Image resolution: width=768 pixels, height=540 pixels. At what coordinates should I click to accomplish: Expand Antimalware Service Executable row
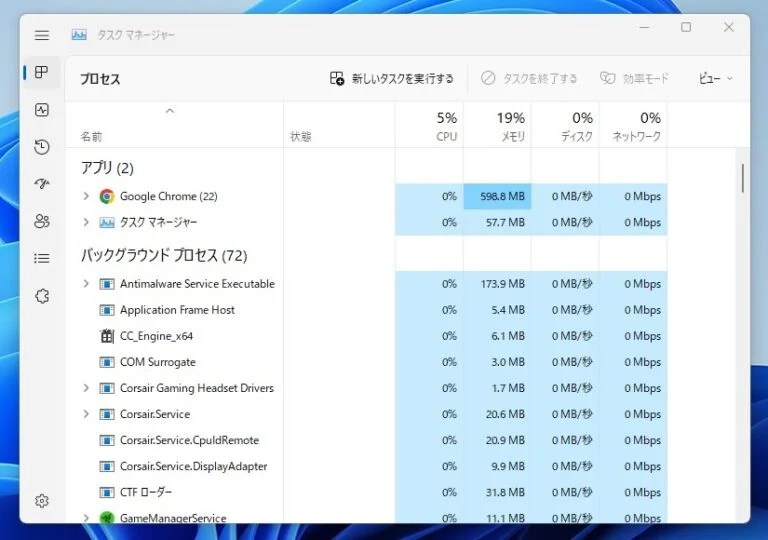(x=86, y=284)
